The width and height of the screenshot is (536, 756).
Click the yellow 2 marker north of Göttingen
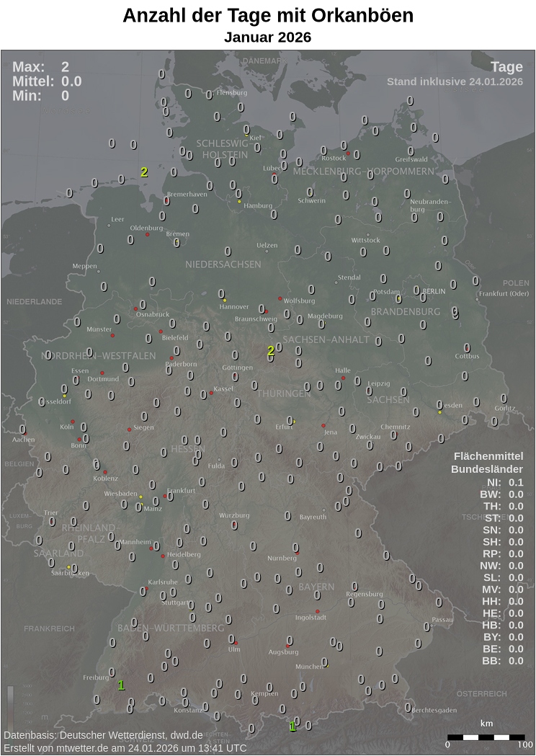click(x=271, y=351)
